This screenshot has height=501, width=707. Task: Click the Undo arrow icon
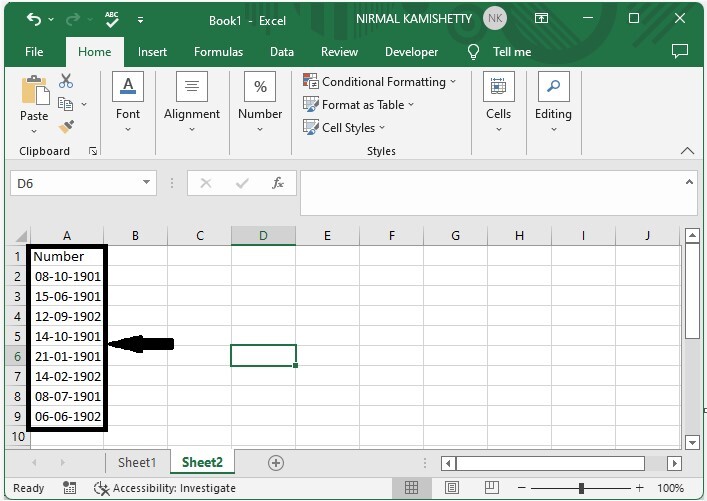pyautogui.click(x=34, y=19)
